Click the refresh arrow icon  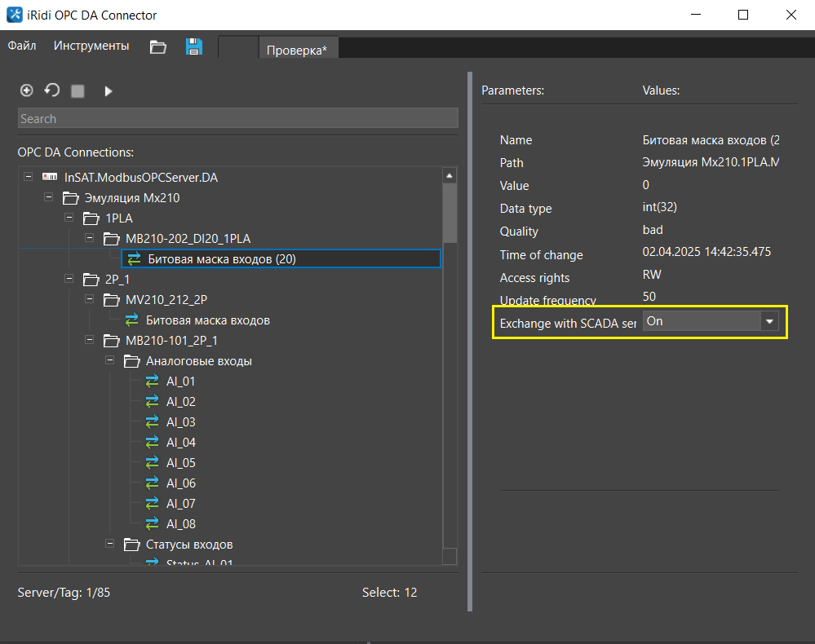pos(52,90)
